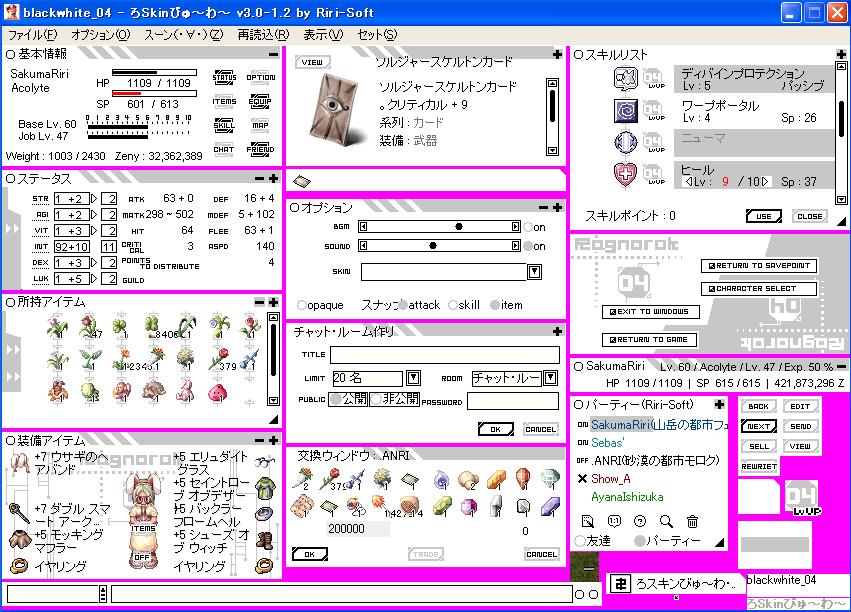
Task: Raise STR with its arrow button
Action: tap(94, 199)
